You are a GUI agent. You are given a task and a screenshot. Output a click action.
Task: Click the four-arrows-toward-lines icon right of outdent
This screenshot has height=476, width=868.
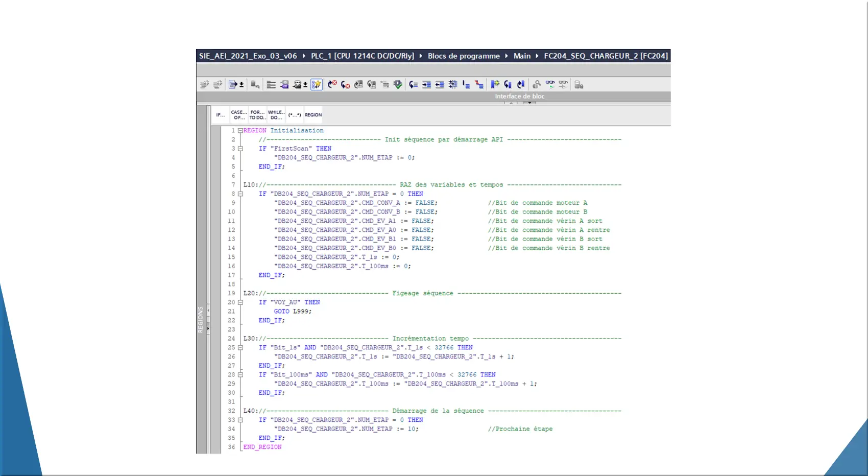pyautogui.click(x=453, y=85)
